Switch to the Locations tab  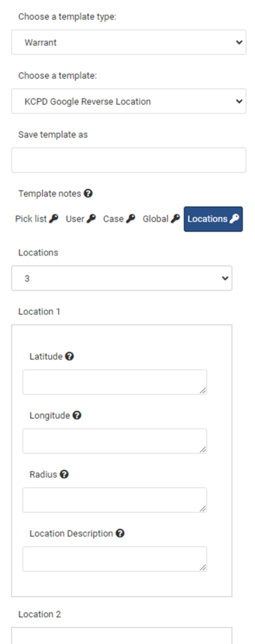tap(213, 219)
